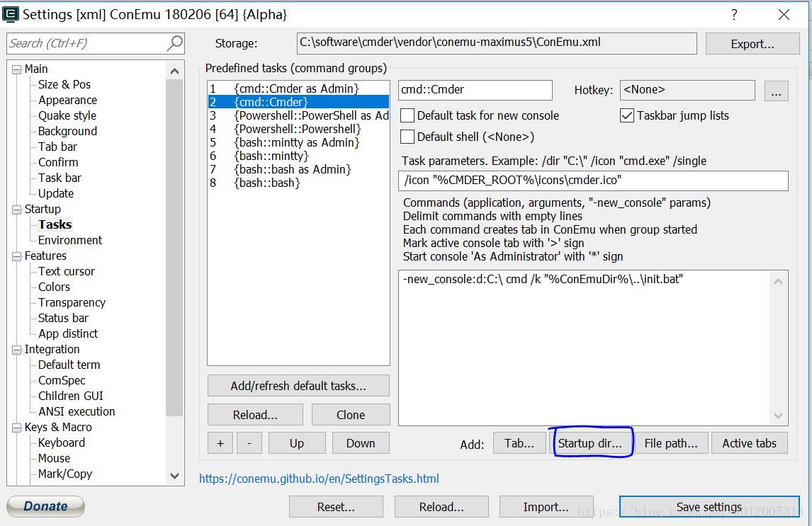Image resolution: width=812 pixels, height=526 pixels.
Task: Collapse the Startup tree node
Action: pyautogui.click(x=17, y=210)
